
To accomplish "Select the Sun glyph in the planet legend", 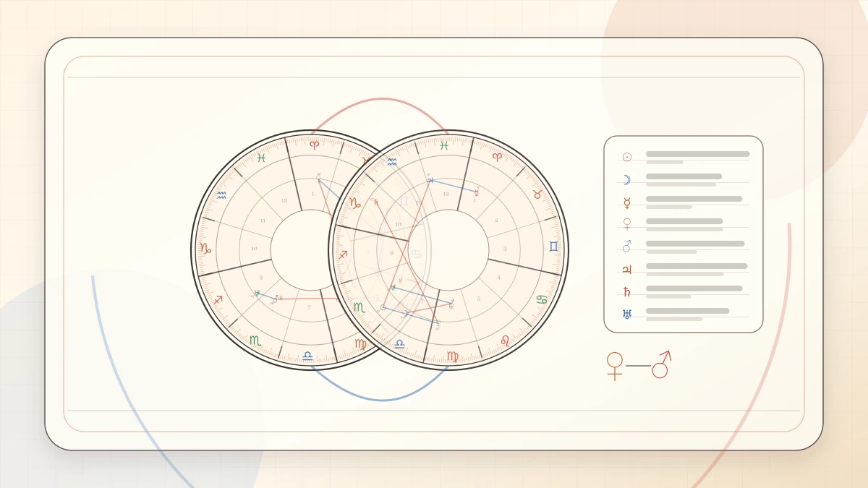I will (x=627, y=157).
